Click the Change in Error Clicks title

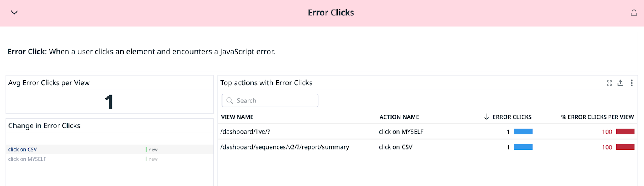(x=44, y=126)
